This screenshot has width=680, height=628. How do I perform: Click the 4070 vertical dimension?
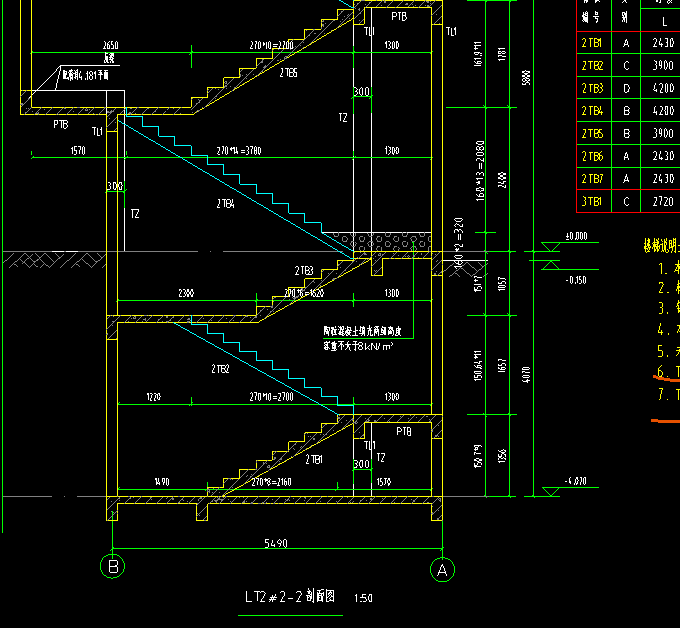[x=526, y=375]
